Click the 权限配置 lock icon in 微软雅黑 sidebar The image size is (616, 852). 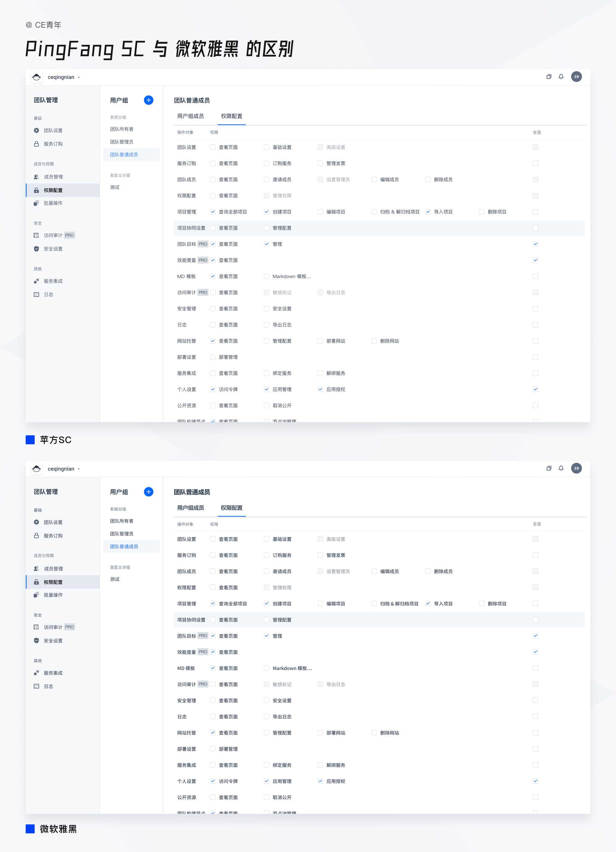36,582
